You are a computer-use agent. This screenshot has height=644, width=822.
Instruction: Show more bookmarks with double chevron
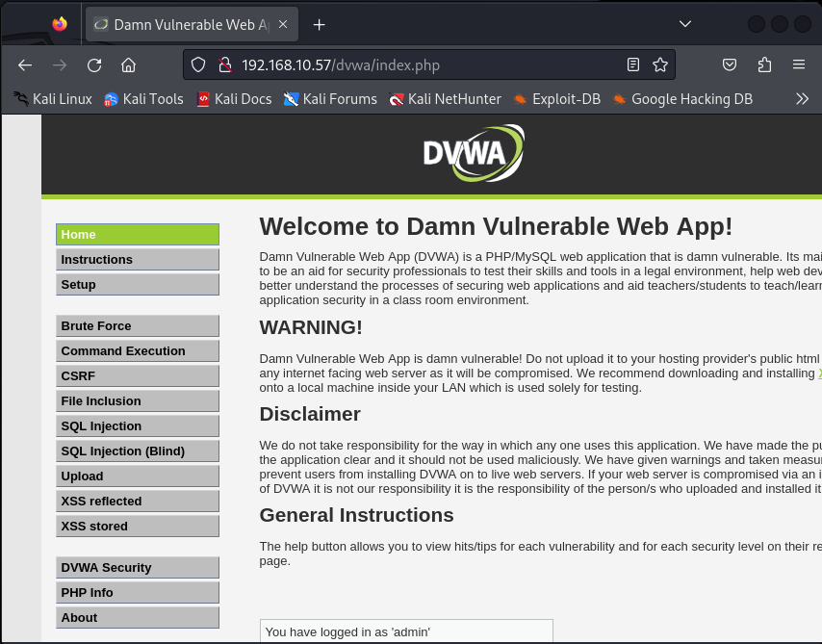coord(802,98)
